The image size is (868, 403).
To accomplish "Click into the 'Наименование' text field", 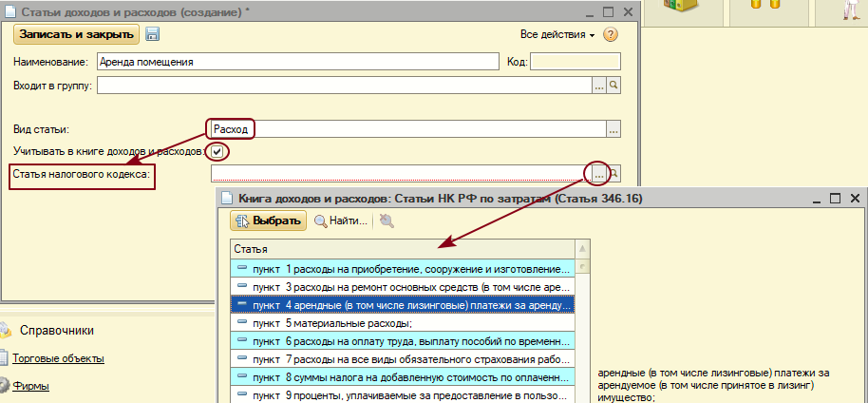I will coord(298,62).
